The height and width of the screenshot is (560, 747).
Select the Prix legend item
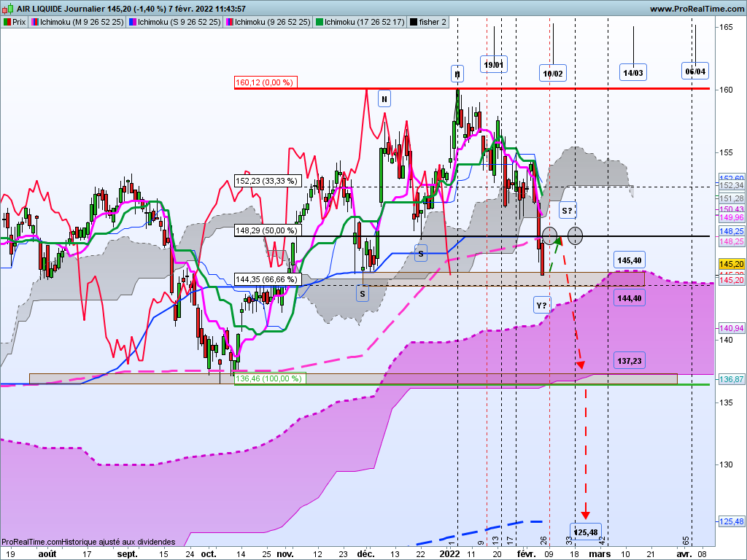pyautogui.click(x=15, y=22)
